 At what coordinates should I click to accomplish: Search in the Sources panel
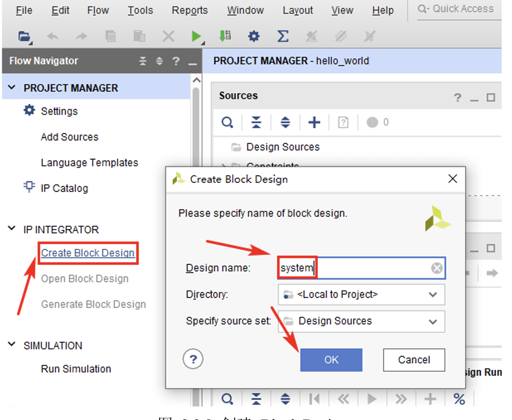pos(227,122)
